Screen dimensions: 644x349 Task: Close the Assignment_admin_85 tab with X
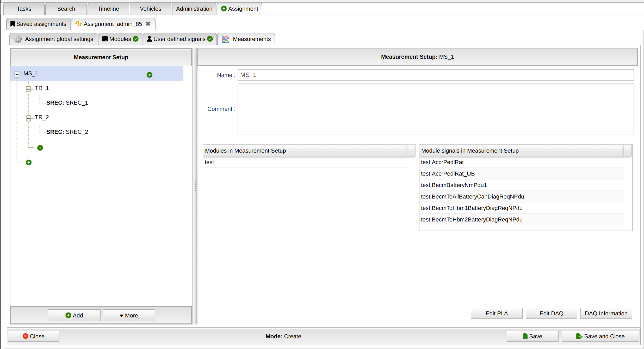click(x=148, y=24)
